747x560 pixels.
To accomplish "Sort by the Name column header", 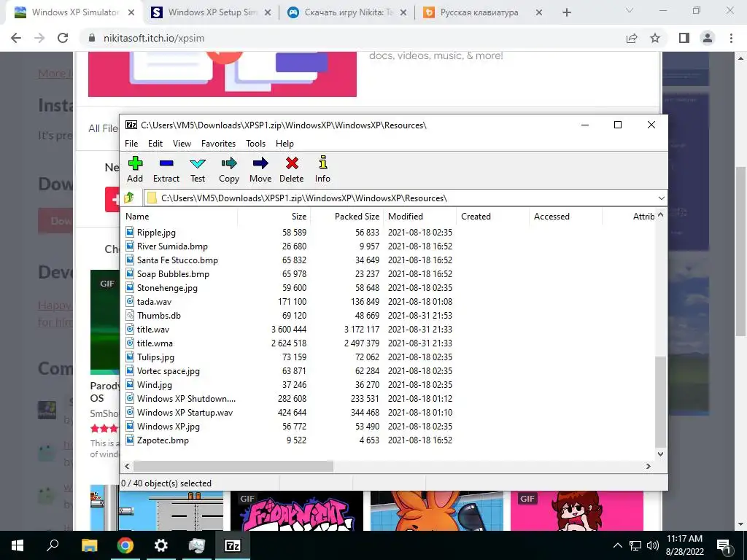I will [x=179, y=216].
